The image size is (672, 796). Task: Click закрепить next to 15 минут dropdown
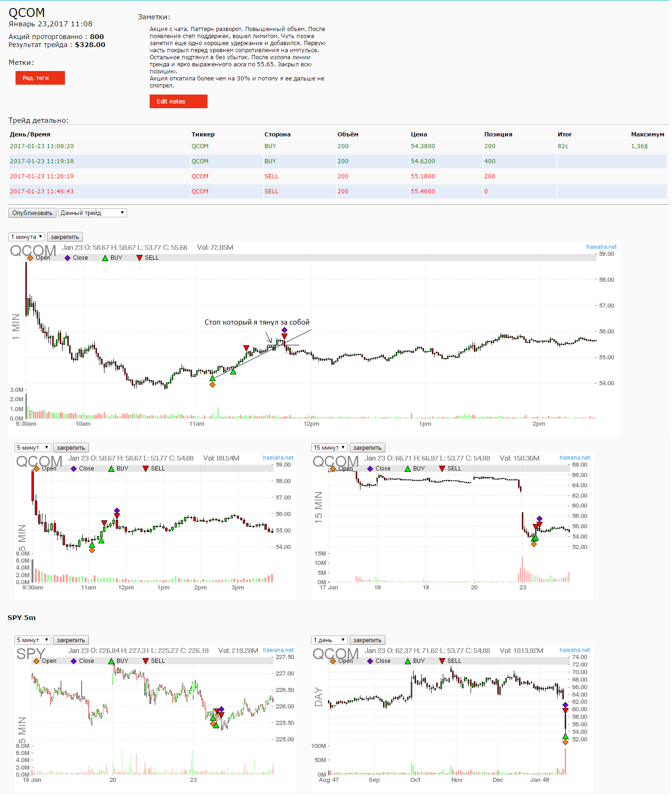pyautogui.click(x=368, y=448)
